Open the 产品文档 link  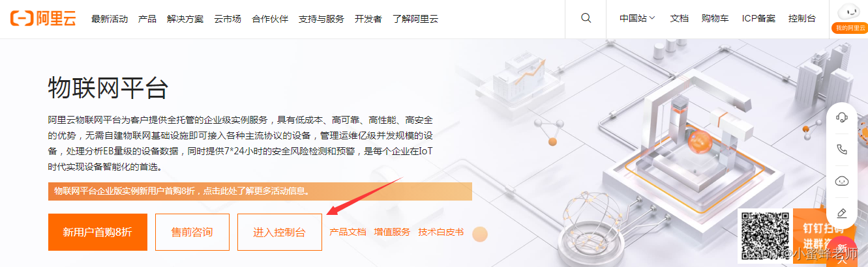click(x=348, y=232)
